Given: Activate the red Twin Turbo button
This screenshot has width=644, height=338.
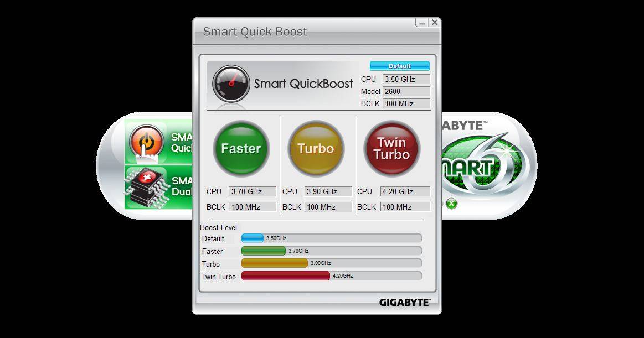Looking at the screenshot, I should pyautogui.click(x=391, y=148).
